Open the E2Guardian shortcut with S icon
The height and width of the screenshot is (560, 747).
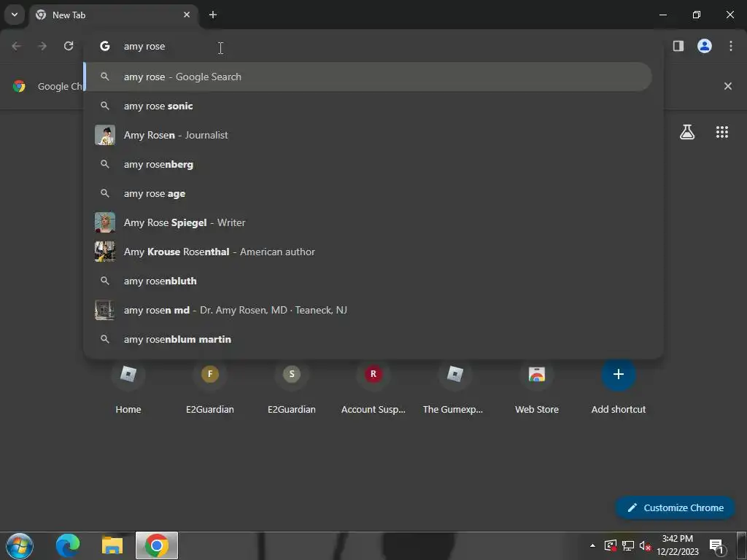[x=292, y=388]
